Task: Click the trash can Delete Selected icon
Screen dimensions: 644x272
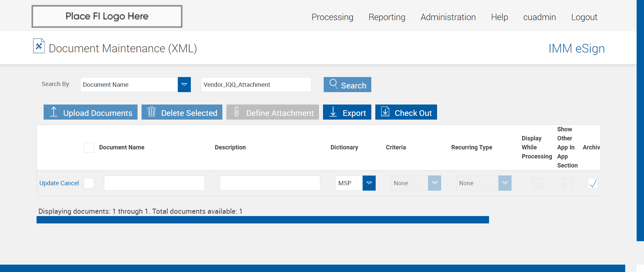Action: 152,112
